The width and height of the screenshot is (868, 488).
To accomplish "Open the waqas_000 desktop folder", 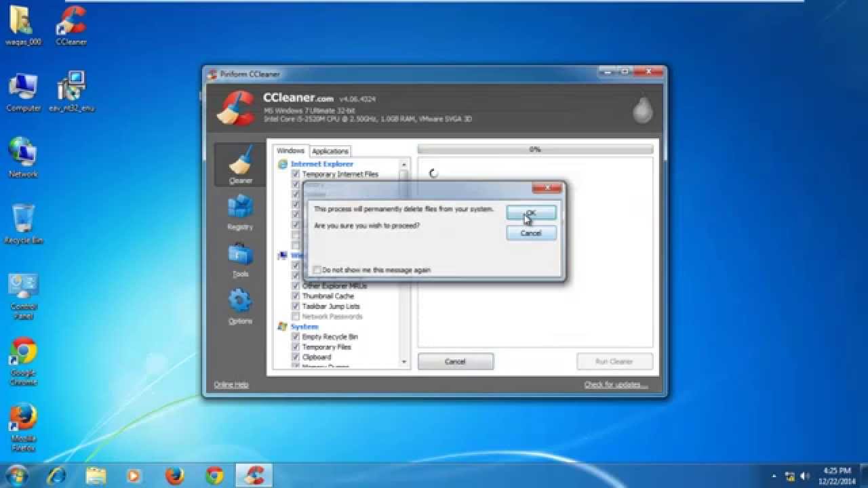I will coord(23,26).
